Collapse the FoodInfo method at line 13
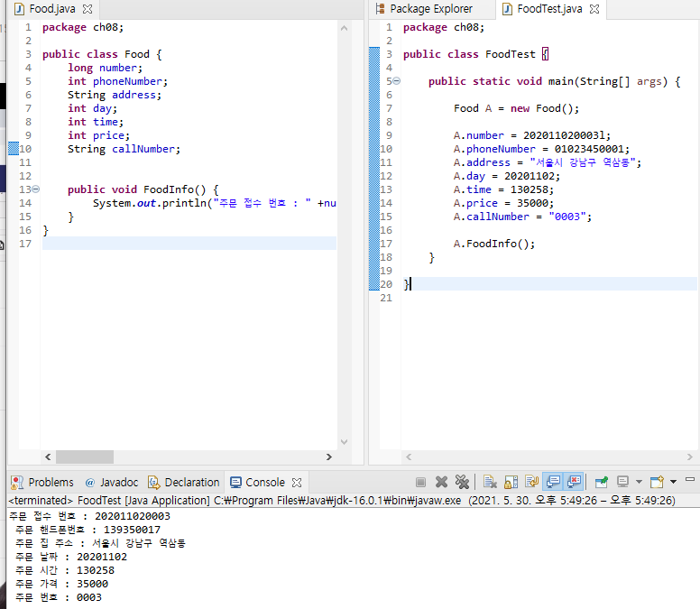Viewport: 700px width, 609px height. (x=36, y=189)
